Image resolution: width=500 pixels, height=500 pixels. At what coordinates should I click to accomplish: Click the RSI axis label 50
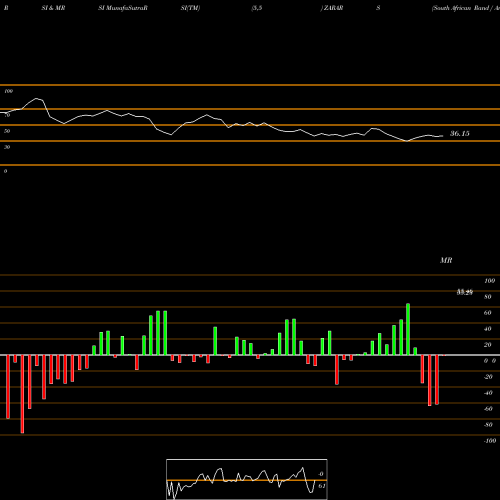(x=7, y=131)
